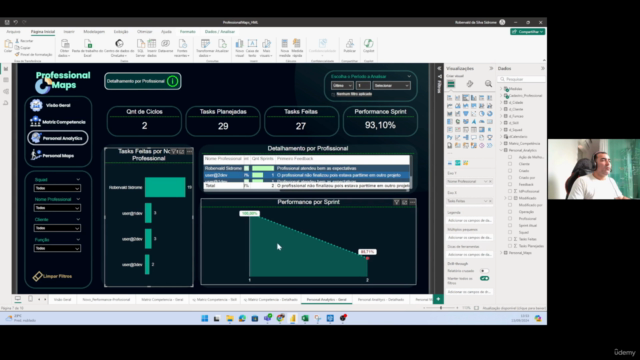Check the Feedback field checkbox

510,184
